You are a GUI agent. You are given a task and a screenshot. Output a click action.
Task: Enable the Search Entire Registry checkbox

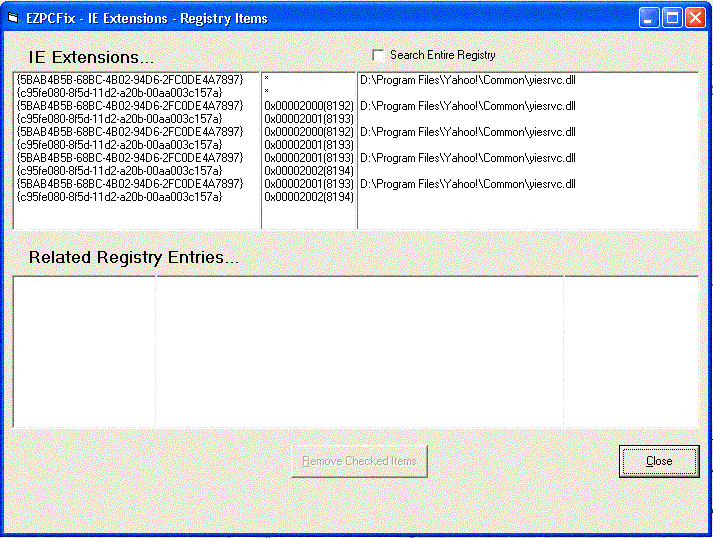tap(378, 55)
